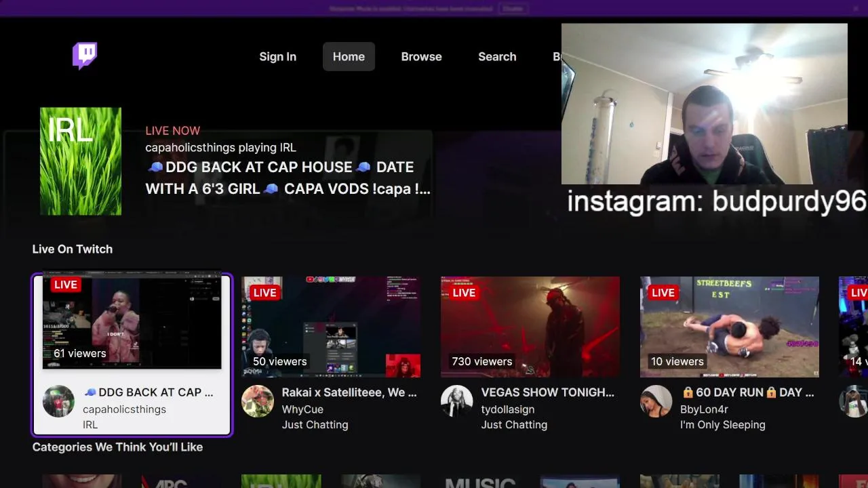Click the BbyLon4r channel name
This screenshot has width=868, height=488.
click(704, 409)
